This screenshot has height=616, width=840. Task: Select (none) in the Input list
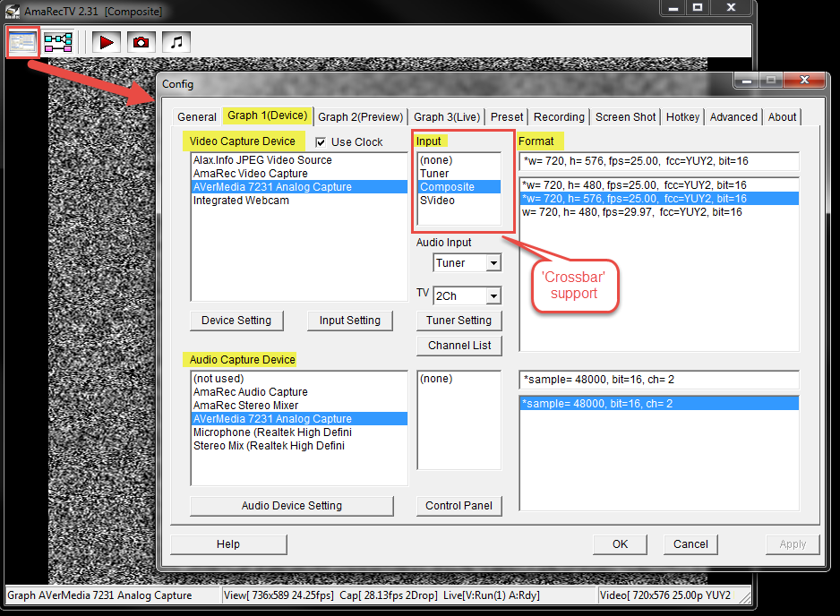point(459,160)
